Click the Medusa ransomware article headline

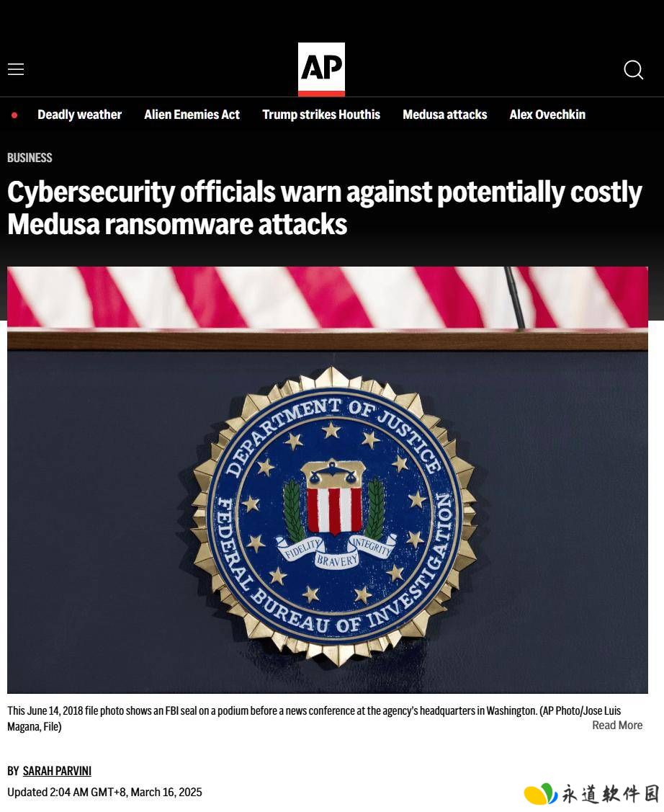325,208
